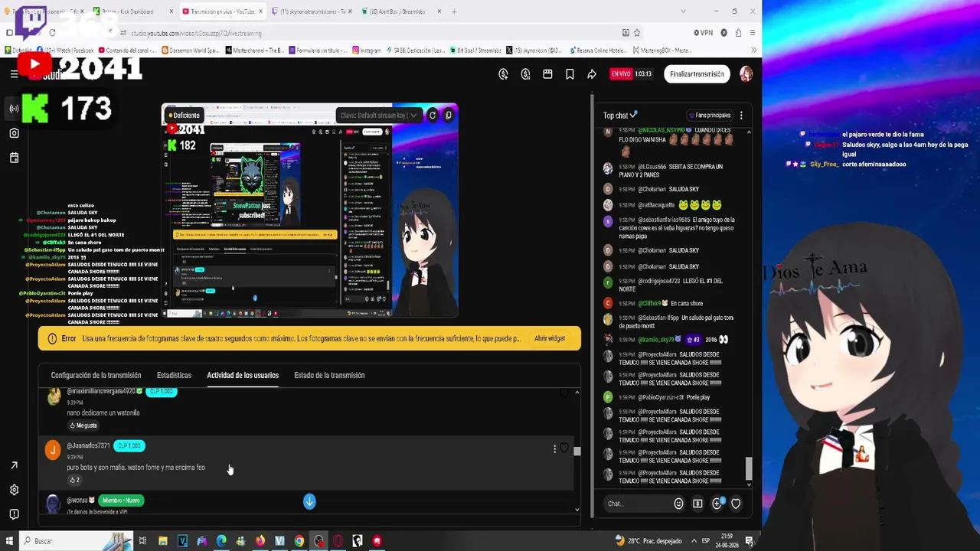Open the Configuración de la transmisión tab
The height and width of the screenshot is (551, 980).
point(96,375)
